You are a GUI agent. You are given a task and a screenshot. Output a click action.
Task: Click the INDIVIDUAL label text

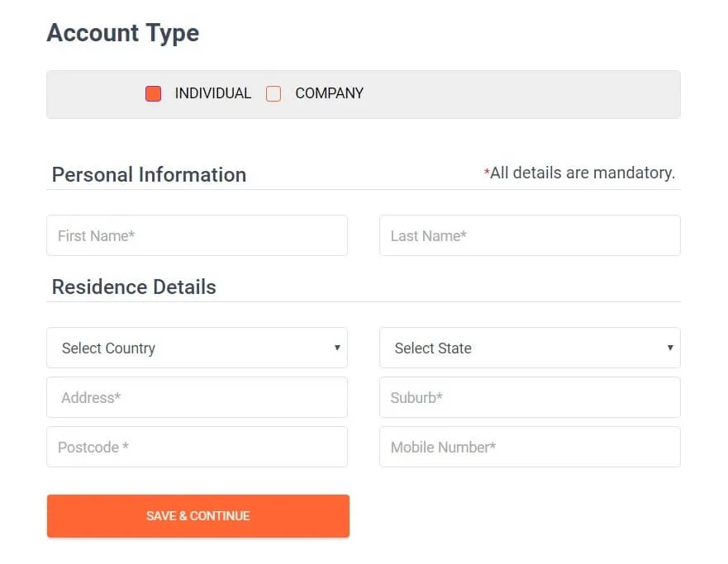click(212, 93)
